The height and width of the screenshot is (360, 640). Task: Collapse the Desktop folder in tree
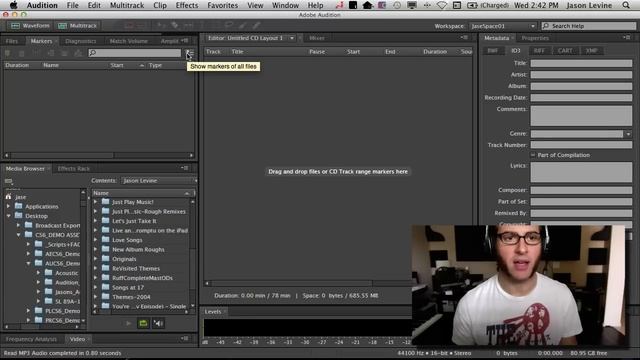(x=9, y=216)
